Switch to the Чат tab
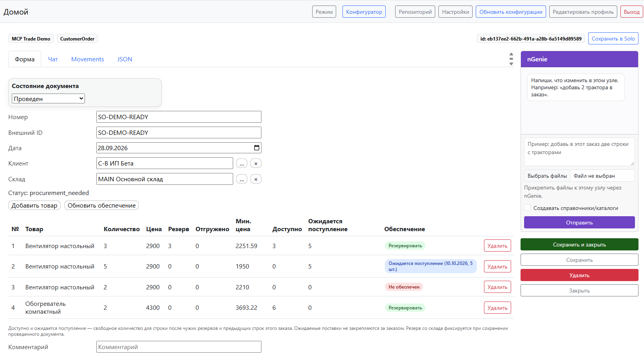 click(x=53, y=59)
